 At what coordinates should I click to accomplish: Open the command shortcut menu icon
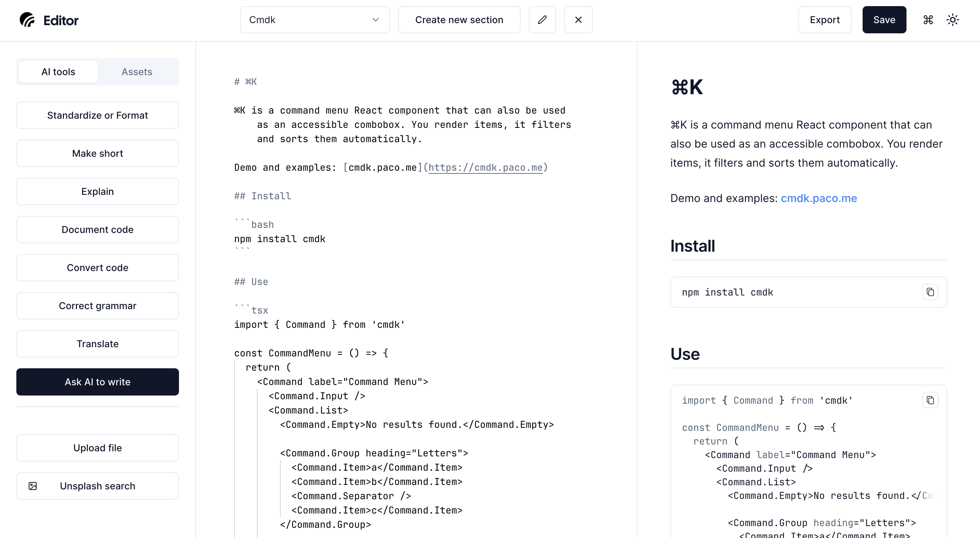click(928, 20)
